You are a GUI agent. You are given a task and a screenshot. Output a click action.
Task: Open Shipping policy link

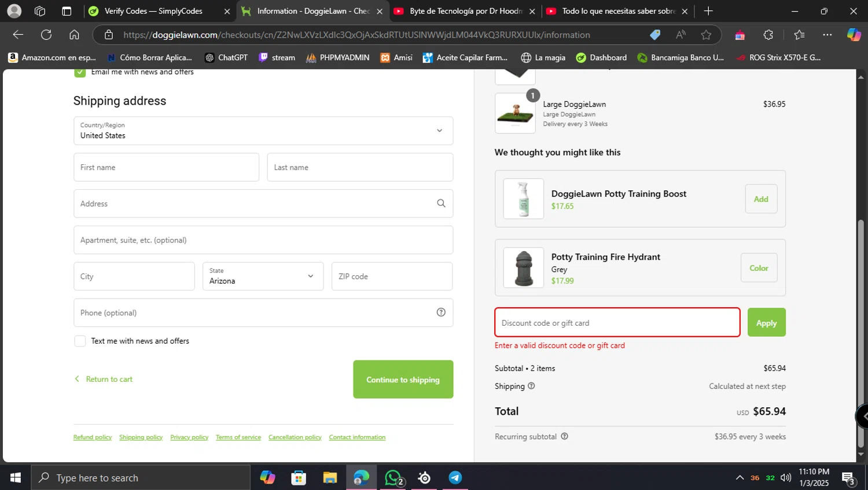point(141,437)
